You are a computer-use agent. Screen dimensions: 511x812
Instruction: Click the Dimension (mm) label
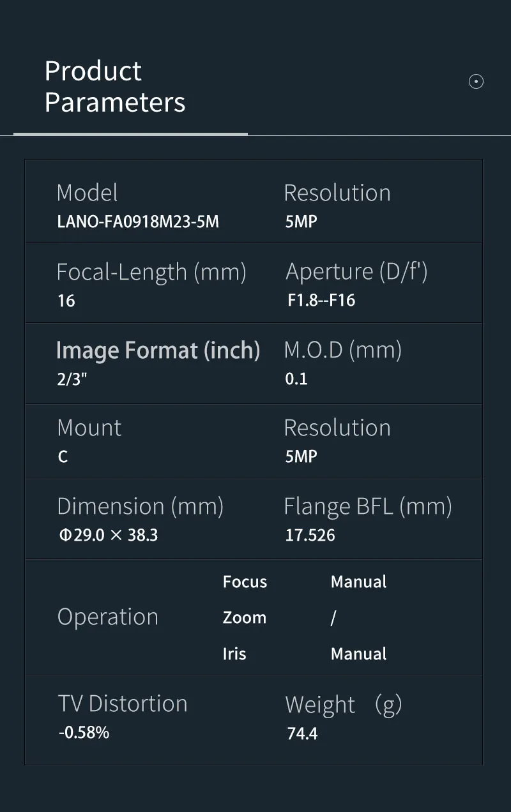coord(141,506)
